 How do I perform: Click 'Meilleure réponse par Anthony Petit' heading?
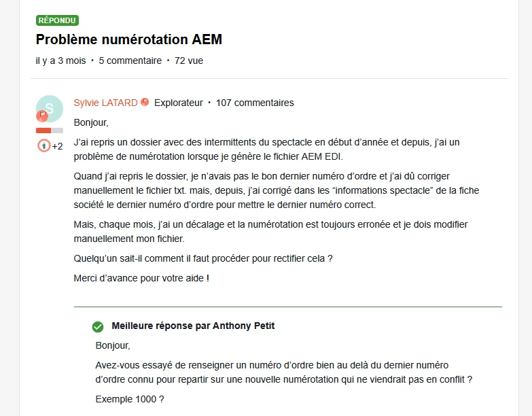pyautogui.click(x=193, y=326)
